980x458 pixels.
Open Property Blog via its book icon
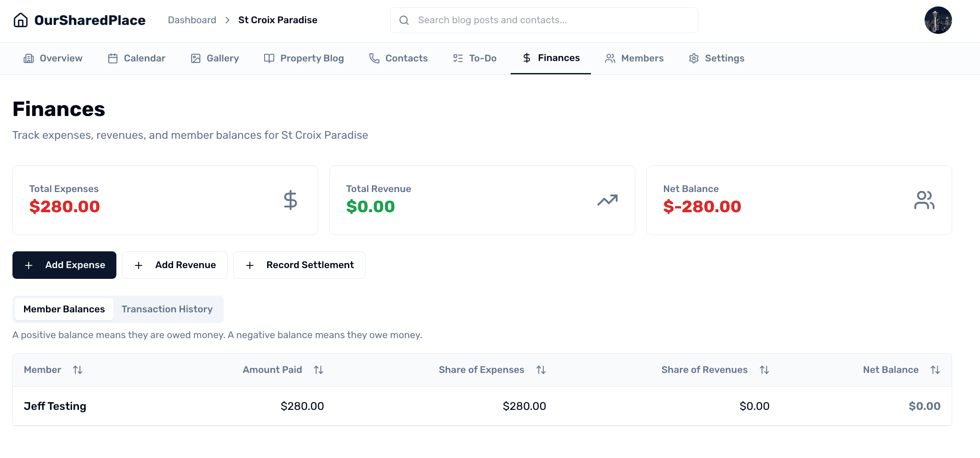[x=268, y=58]
